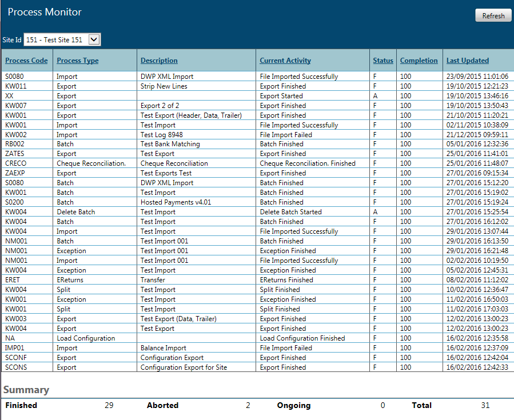
Task: Sort by Status column header
Action: pos(383,61)
